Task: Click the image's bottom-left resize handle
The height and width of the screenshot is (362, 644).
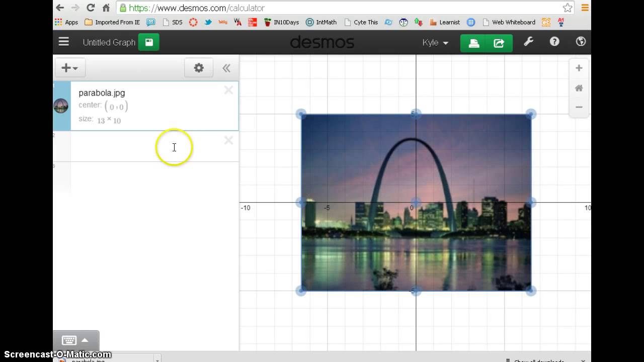Action: (x=301, y=291)
